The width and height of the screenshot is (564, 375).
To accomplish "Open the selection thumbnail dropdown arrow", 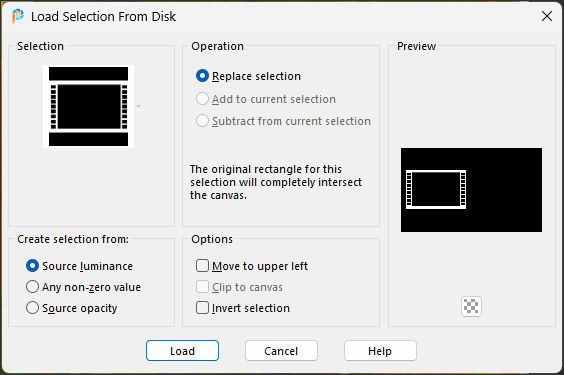I will tap(138, 106).
